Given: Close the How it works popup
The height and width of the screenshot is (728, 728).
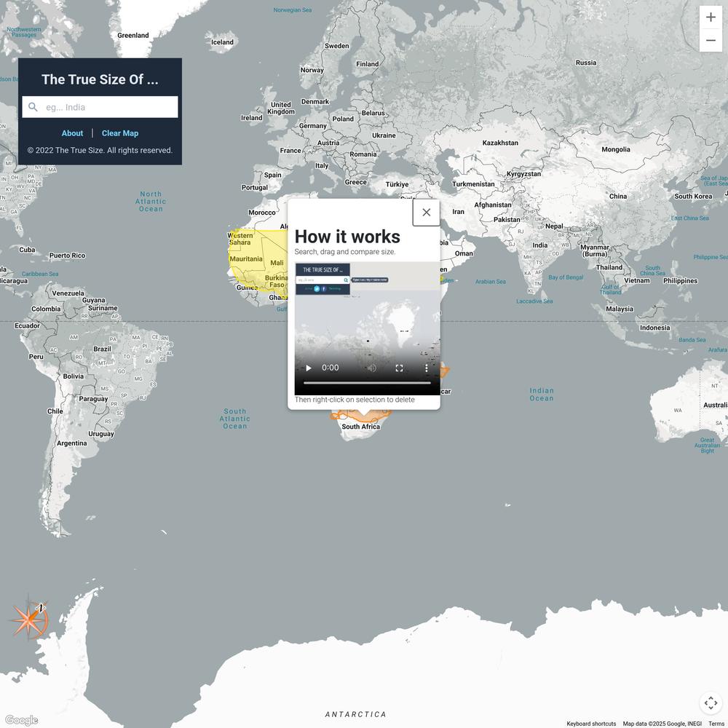Looking at the screenshot, I should [x=426, y=212].
